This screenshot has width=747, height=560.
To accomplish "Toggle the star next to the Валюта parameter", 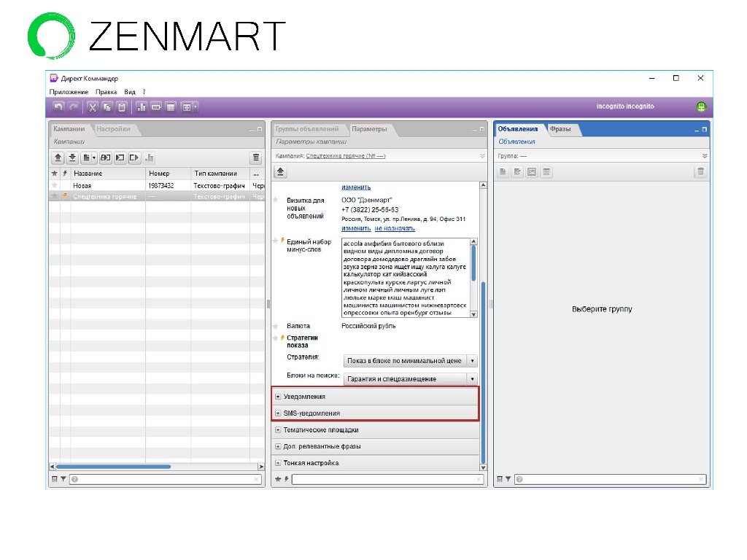I will pos(275,326).
